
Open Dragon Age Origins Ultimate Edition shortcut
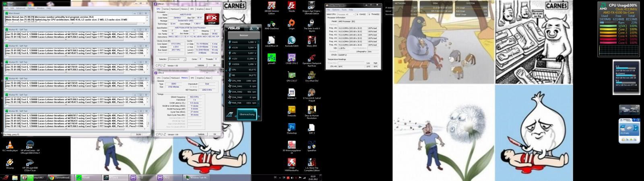pos(312,7)
